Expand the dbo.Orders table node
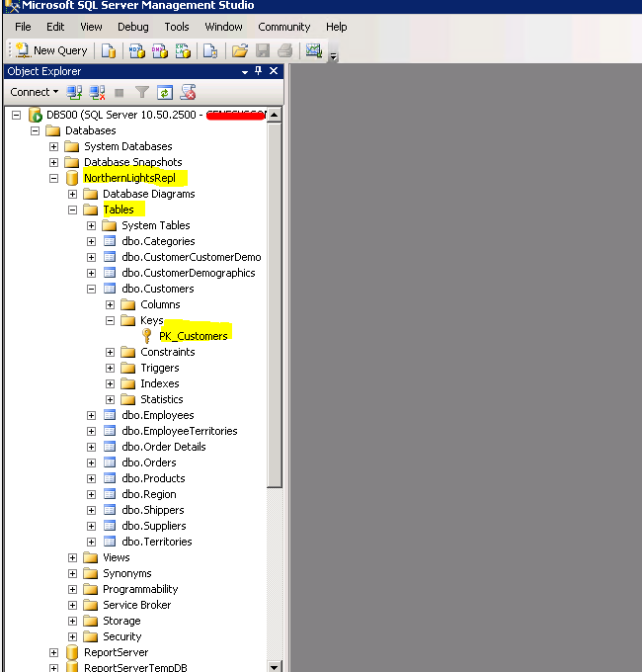The image size is (642, 672). pyautogui.click(x=92, y=462)
